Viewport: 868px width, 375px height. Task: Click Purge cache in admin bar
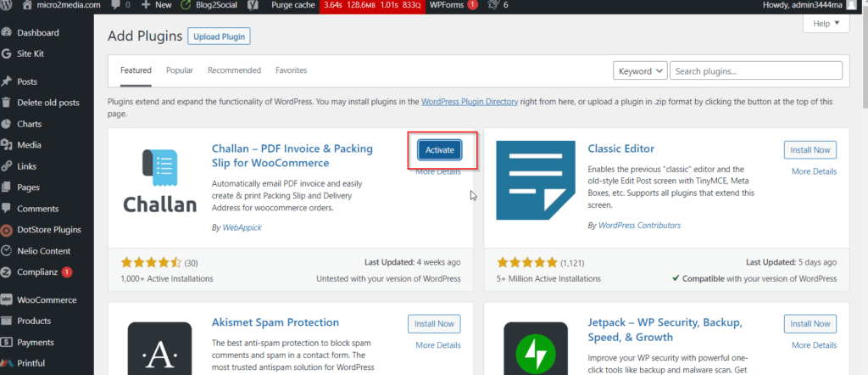tap(292, 5)
